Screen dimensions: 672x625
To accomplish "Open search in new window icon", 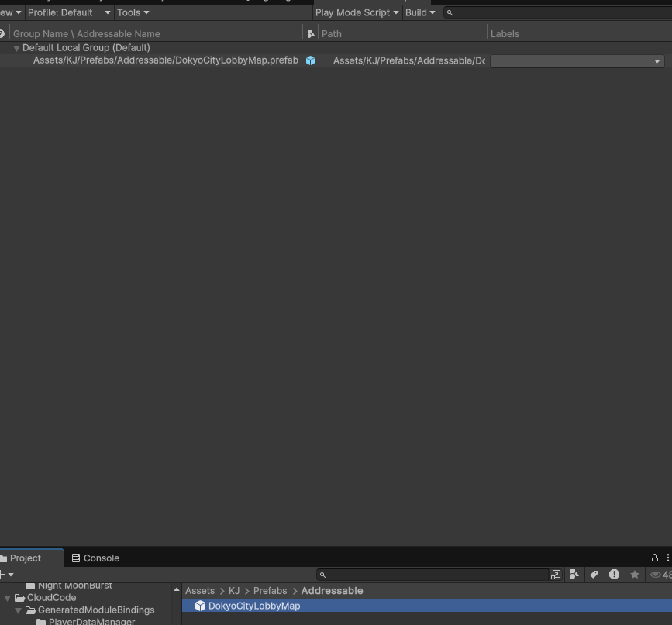I will pyautogui.click(x=556, y=575).
